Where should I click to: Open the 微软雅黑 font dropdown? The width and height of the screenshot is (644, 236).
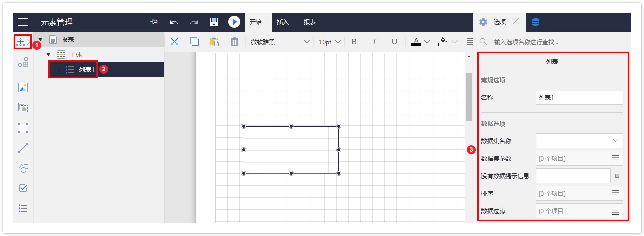coord(280,42)
